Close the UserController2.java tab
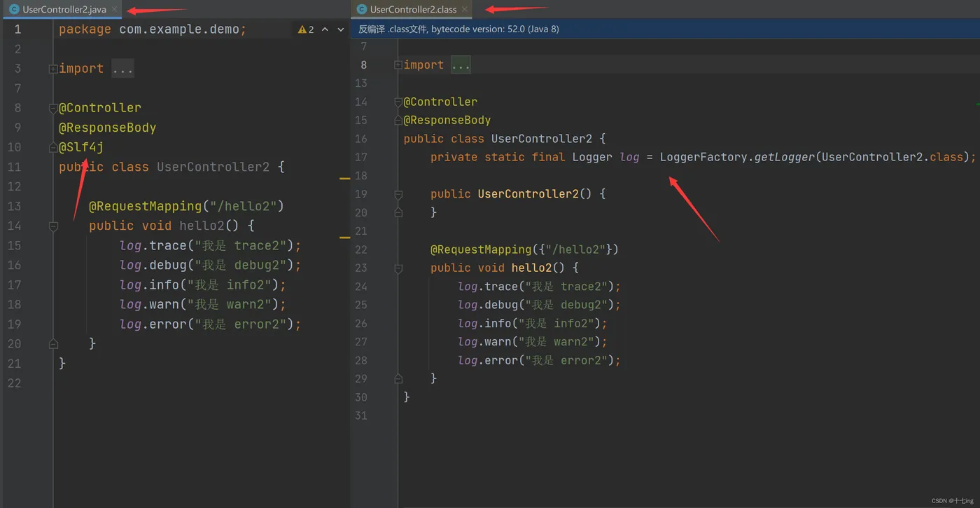Screen dimensions: 980x508 114,9
